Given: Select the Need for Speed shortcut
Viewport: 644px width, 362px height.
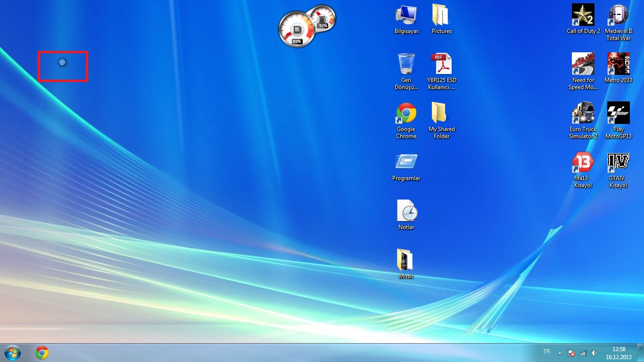Looking at the screenshot, I should [x=583, y=72].
